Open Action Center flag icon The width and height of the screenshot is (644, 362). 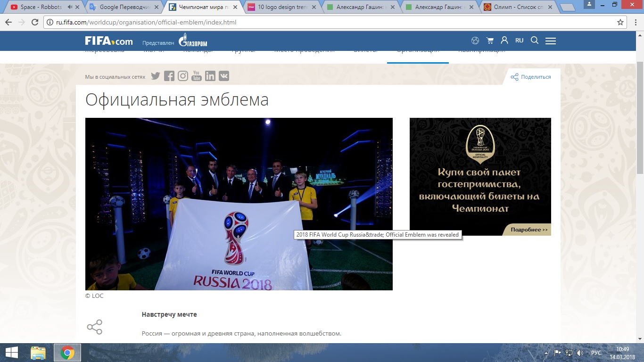[558, 353]
